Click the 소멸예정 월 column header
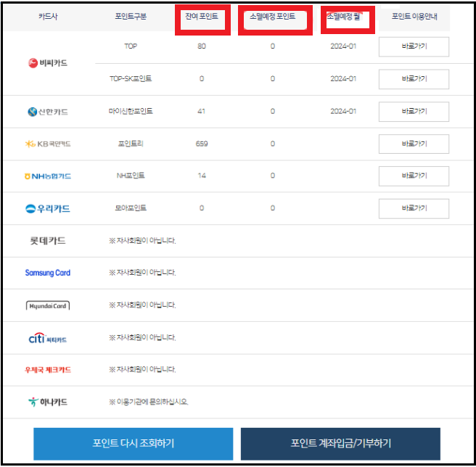 coord(343,16)
